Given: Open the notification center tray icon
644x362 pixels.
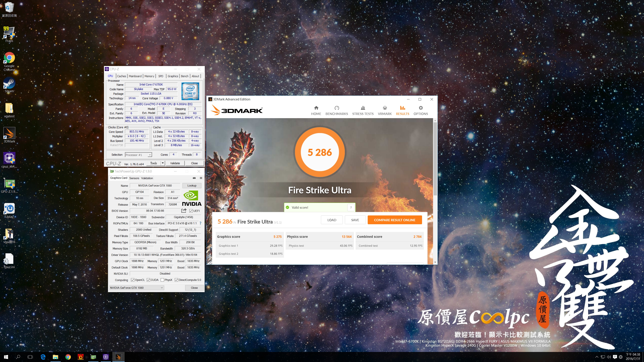Looking at the screenshot, I should coord(615,357).
